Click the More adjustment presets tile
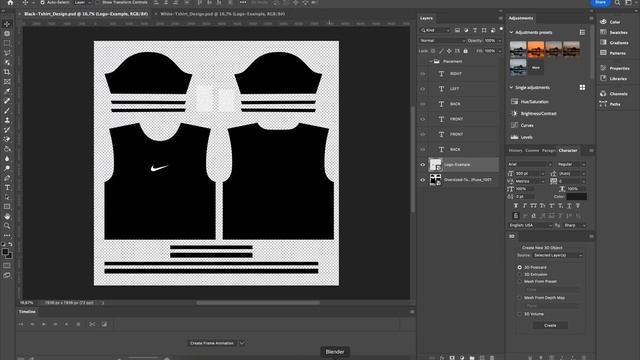This screenshot has height=360, width=640. point(536,67)
